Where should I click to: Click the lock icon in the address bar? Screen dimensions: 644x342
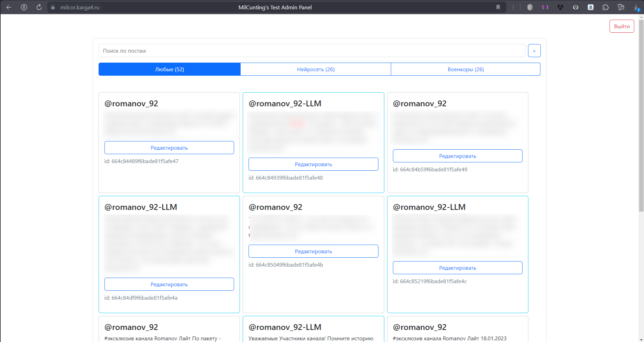(53, 7)
